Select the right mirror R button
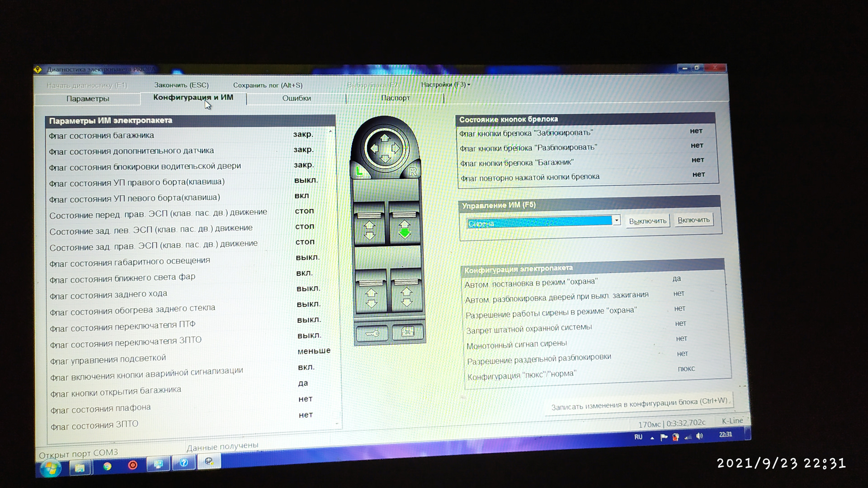 412,172
